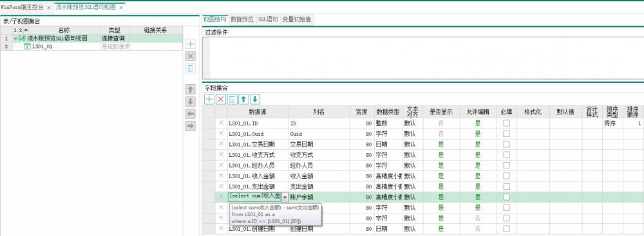Move selected table down with gray down arrow

tap(191, 102)
